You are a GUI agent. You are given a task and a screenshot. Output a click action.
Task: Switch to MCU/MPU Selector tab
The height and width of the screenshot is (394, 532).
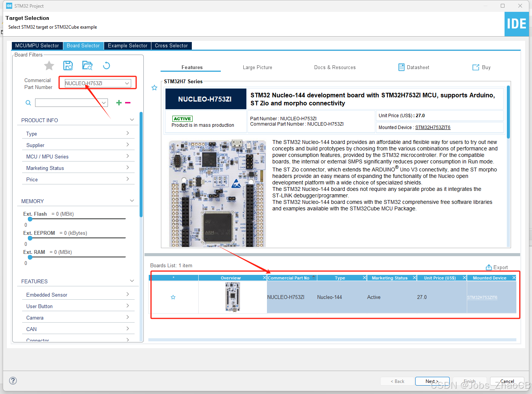point(37,45)
